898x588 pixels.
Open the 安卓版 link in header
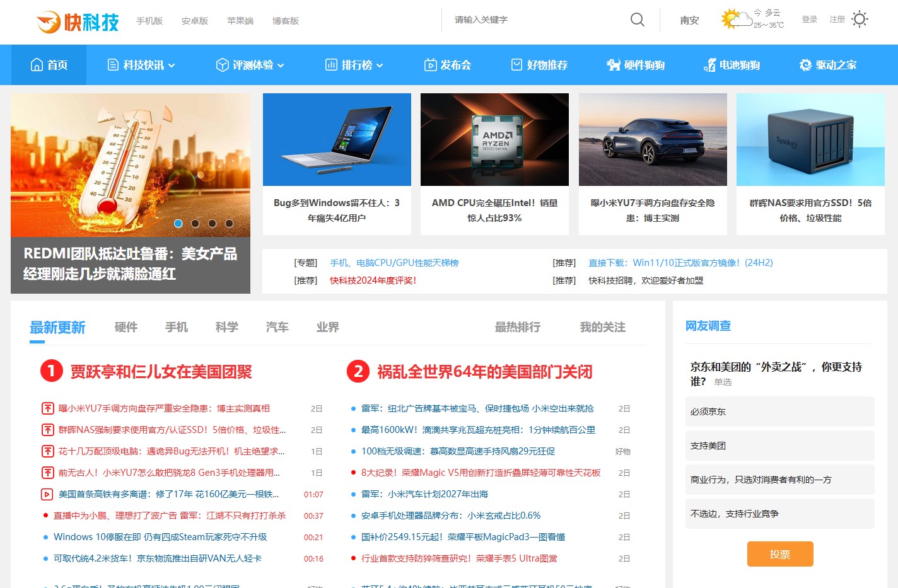(195, 21)
